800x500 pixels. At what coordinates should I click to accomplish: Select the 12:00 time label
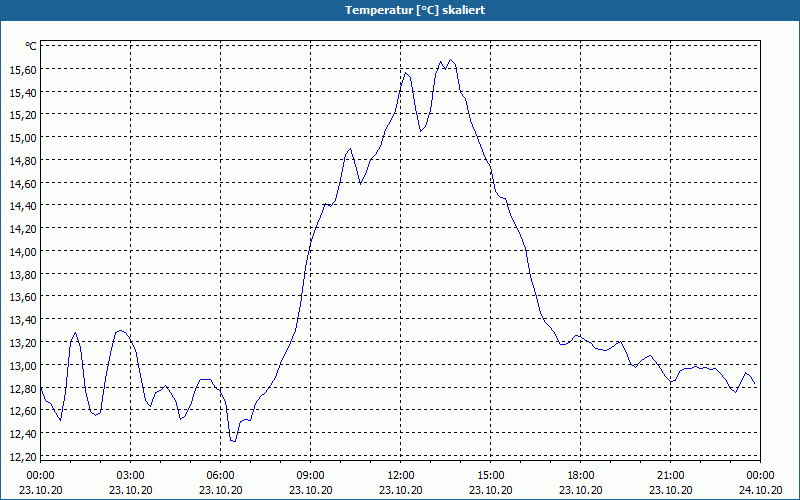pos(401,476)
